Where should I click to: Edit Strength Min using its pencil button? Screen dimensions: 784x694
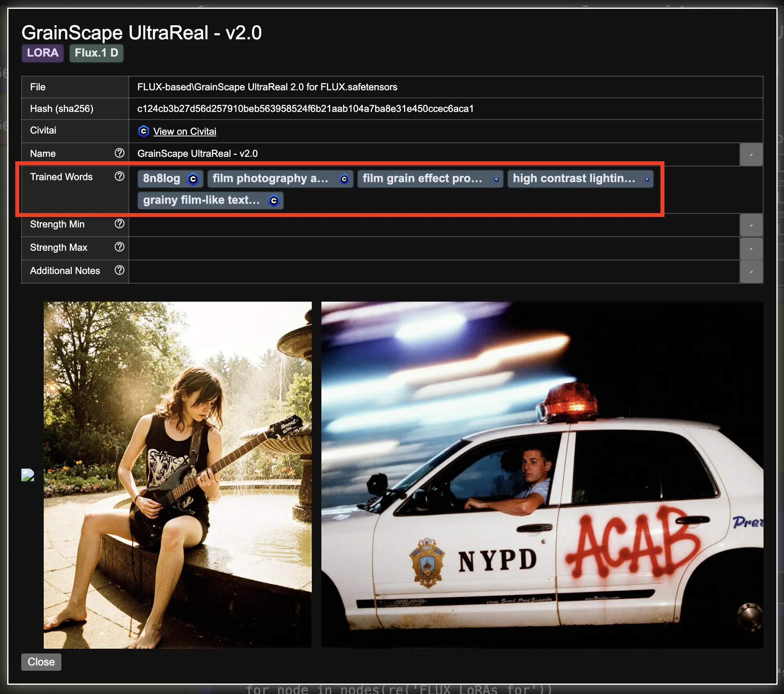751,225
